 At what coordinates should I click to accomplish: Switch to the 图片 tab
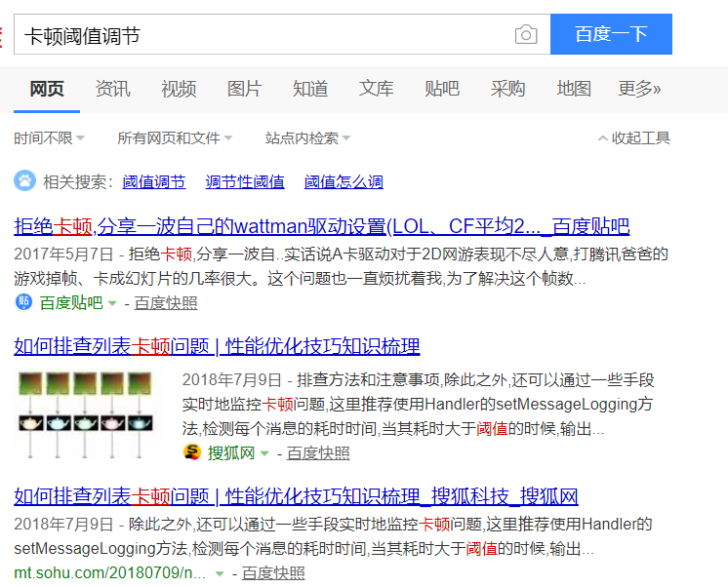(244, 89)
